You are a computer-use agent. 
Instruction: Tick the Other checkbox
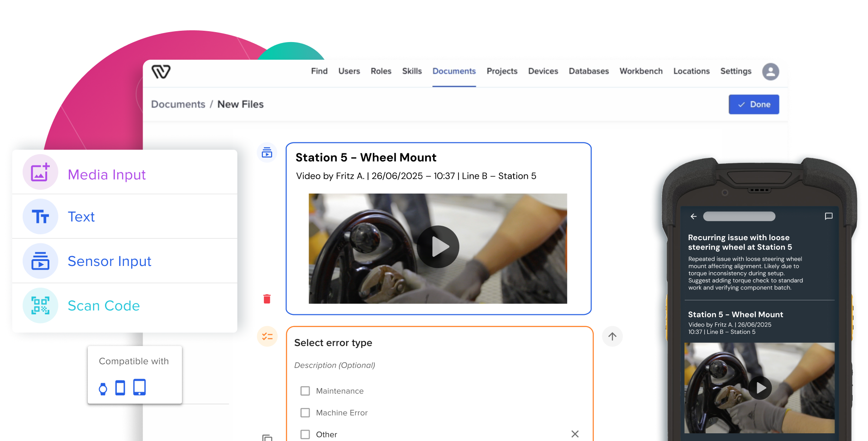[x=305, y=434]
